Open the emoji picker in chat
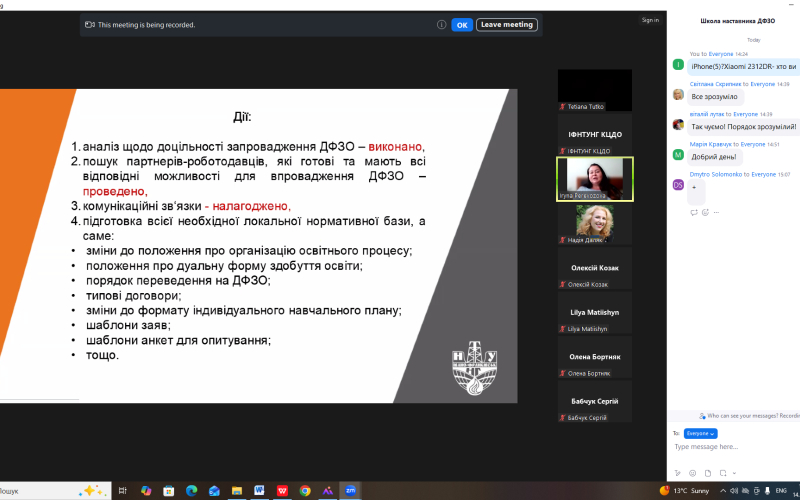Image resolution: width=800 pixels, height=500 pixels. [692, 473]
